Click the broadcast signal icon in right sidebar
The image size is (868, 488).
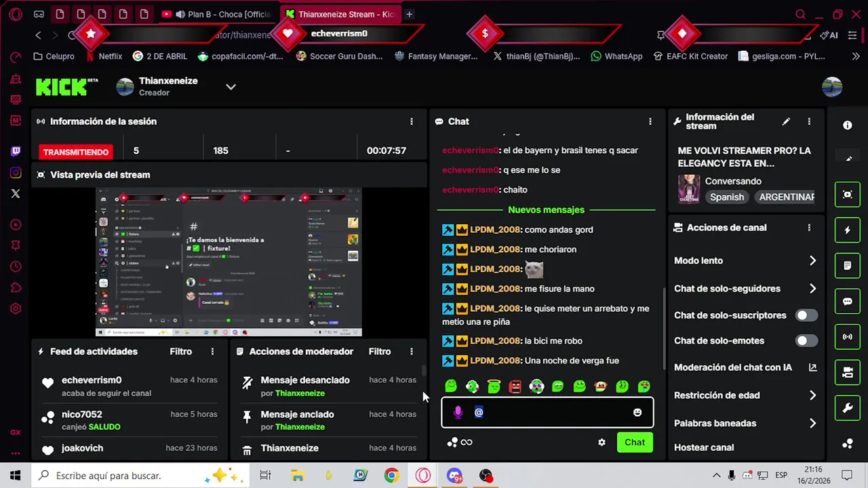tap(847, 337)
